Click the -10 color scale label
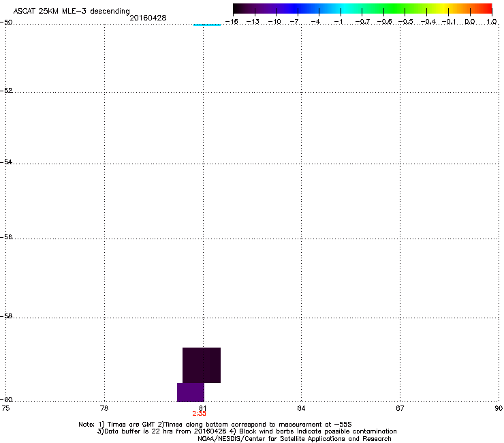This screenshot has height=443, width=504. pos(274,22)
